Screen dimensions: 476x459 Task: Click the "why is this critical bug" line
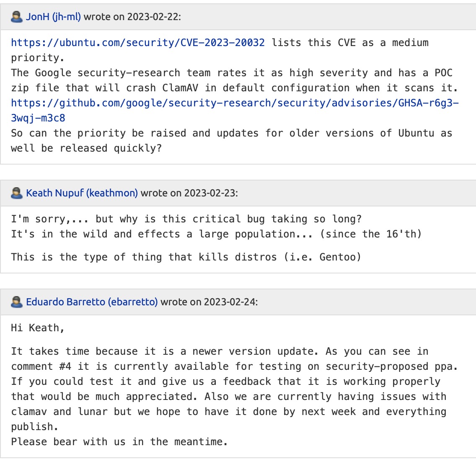click(186, 219)
